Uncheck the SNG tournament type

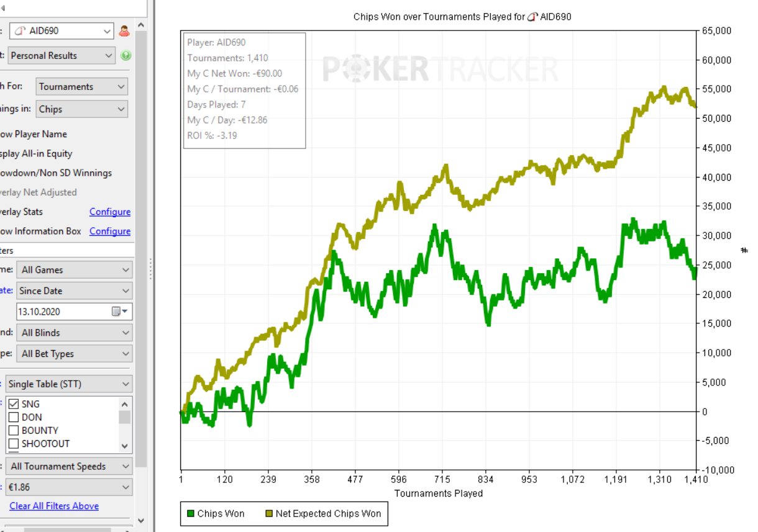pos(14,404)
